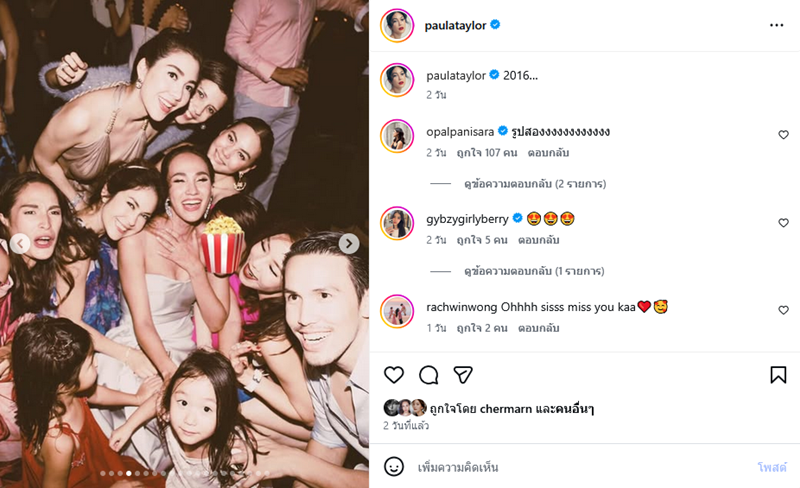This screenshot has width=800, height=488.
Task: Like opalpanisara's comment
Action: tap(783, 135)
